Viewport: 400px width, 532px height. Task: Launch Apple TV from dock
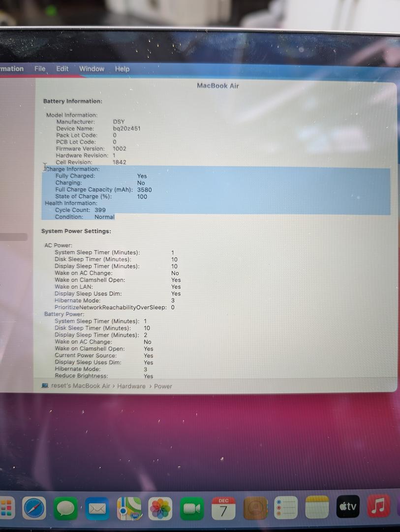tap(348, 507)
